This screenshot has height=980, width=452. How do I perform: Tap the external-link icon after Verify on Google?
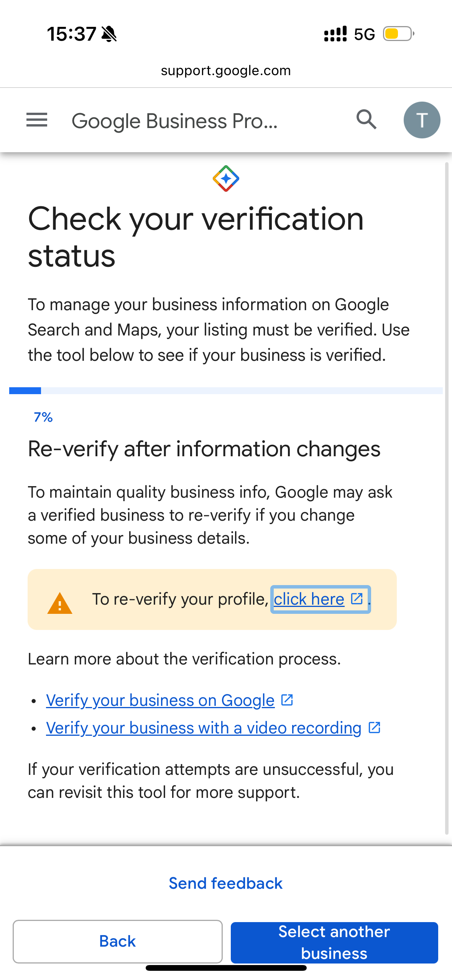click(x=287, y=700)
